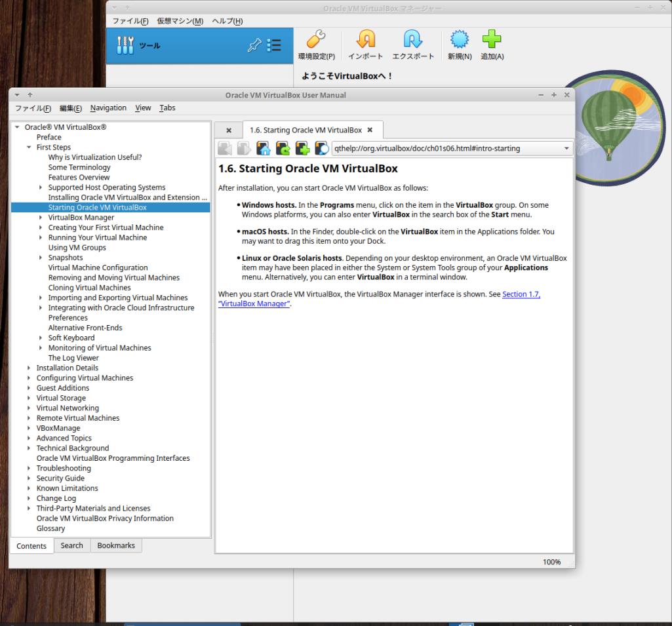Select Some Terminology entry
This screenshot has height=626, width=672.
(79, 167)
